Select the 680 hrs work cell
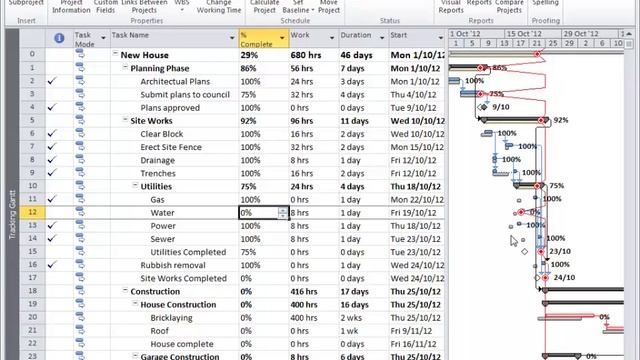The width and height of the screenshot is (640, 360). pyautogui.click(x=313, y=55)
